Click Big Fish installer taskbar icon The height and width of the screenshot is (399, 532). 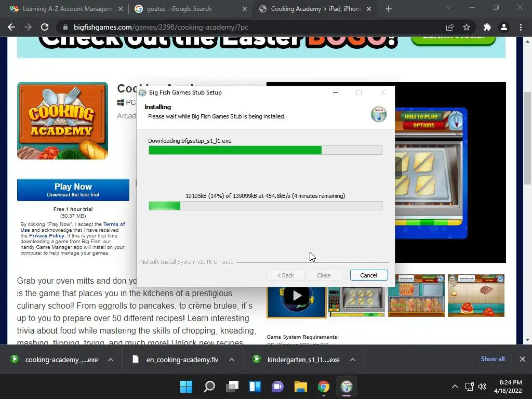pos(347,387)
